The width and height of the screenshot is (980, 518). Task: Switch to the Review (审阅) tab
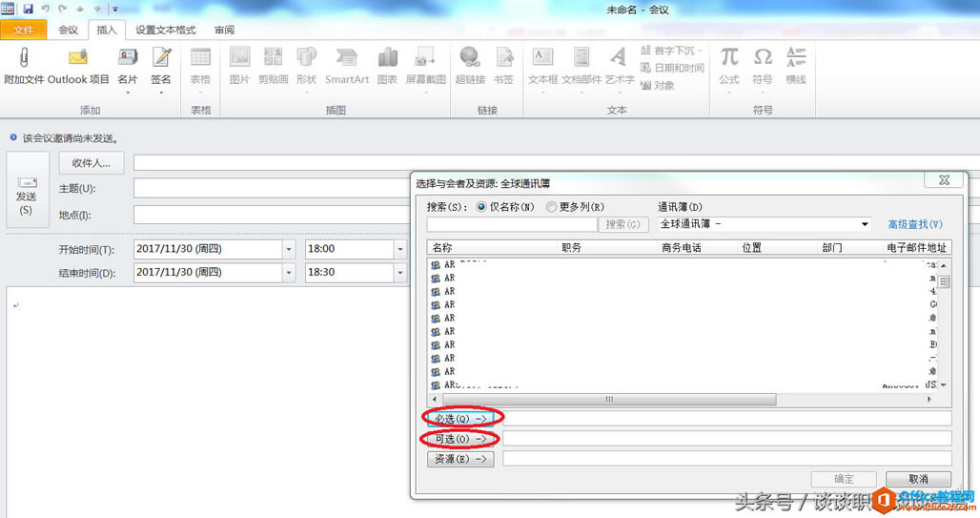coord(224,30)
